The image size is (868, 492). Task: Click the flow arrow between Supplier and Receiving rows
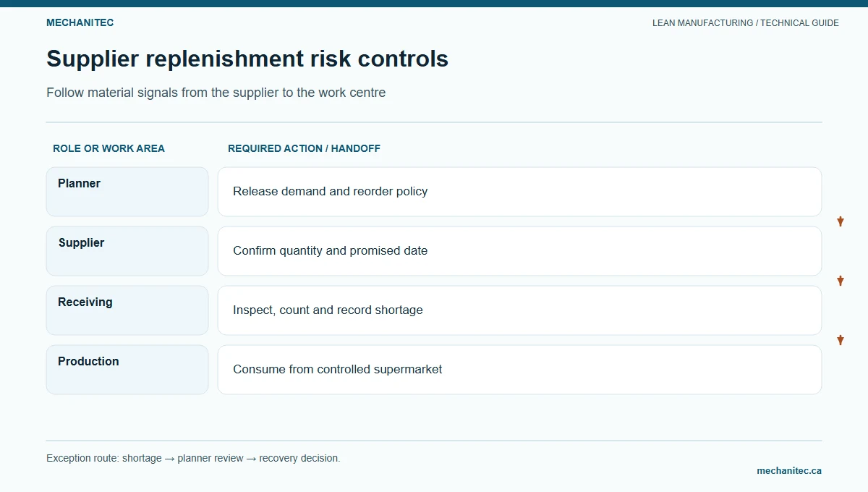tap(841, 281)
